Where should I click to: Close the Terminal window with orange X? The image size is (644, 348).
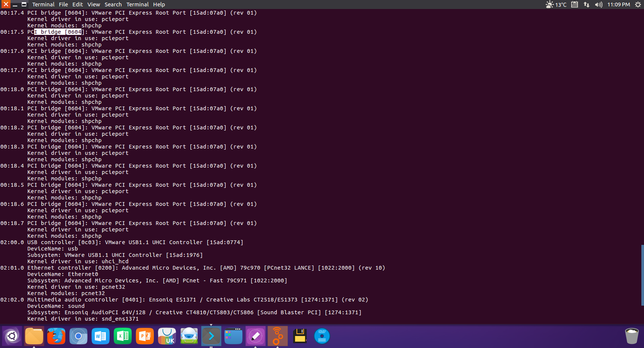[6, 4]
